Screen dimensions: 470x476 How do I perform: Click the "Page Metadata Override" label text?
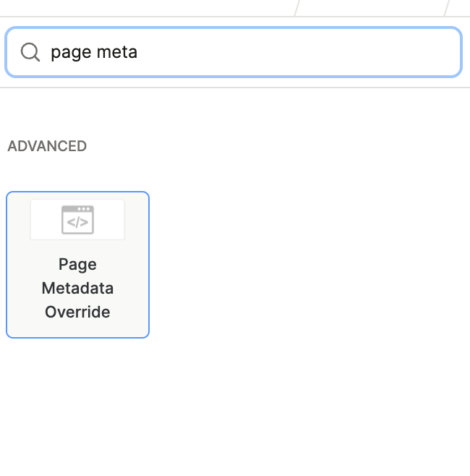[77, 288]
